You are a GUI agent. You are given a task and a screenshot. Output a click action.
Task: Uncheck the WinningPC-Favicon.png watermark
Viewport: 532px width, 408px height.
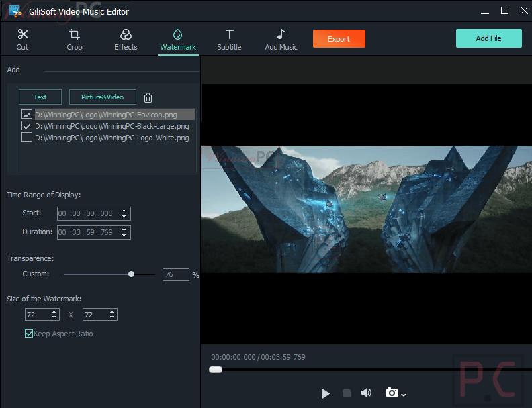point(27,115)
